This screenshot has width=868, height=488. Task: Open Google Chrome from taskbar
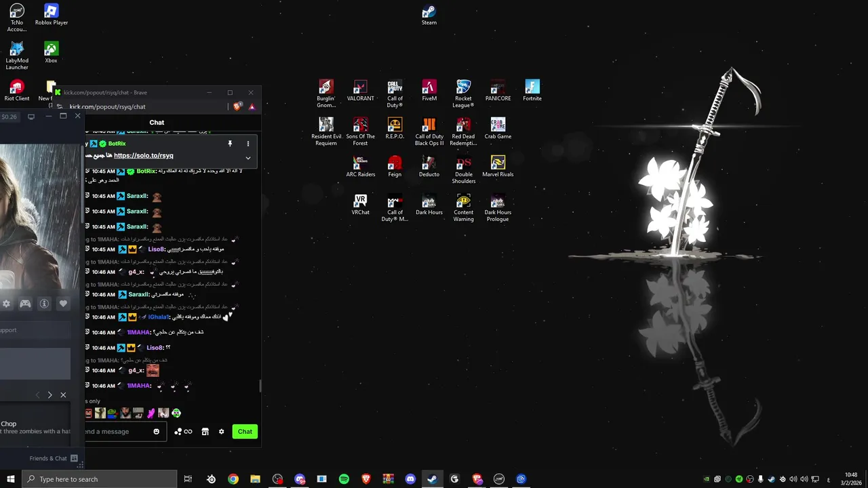click(x=233, y=479)
